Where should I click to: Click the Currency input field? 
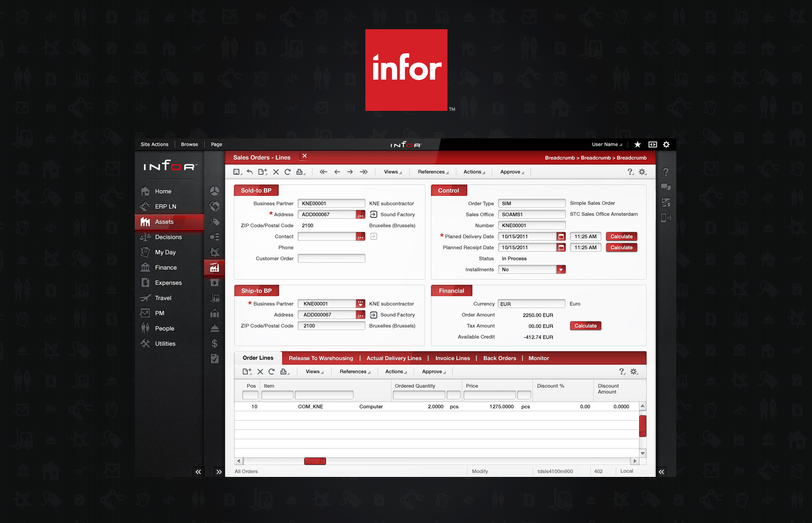(x=532, y=304)
